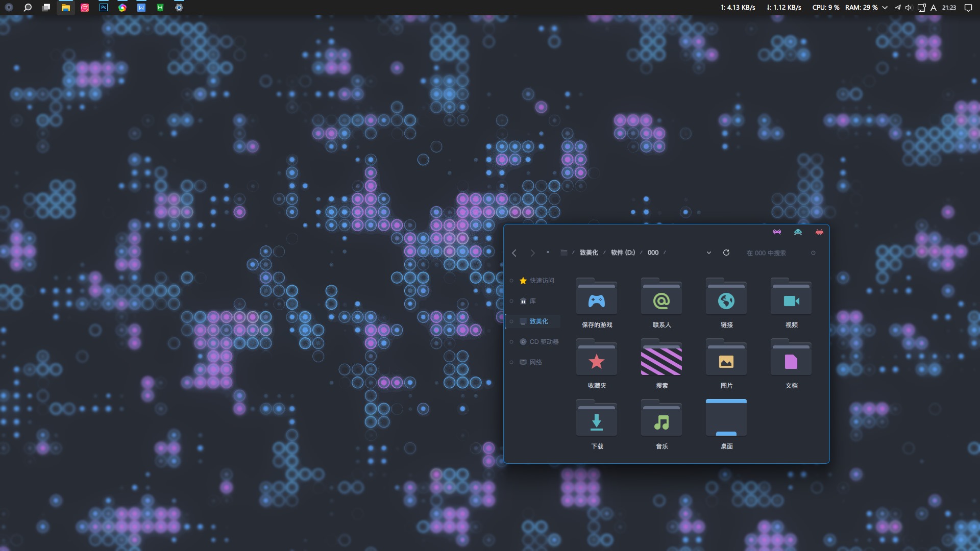The width and height of the screenshot is (980, 551).
Task: Open the 搜索 striped purple folder
Action: (x=661, y=362)
